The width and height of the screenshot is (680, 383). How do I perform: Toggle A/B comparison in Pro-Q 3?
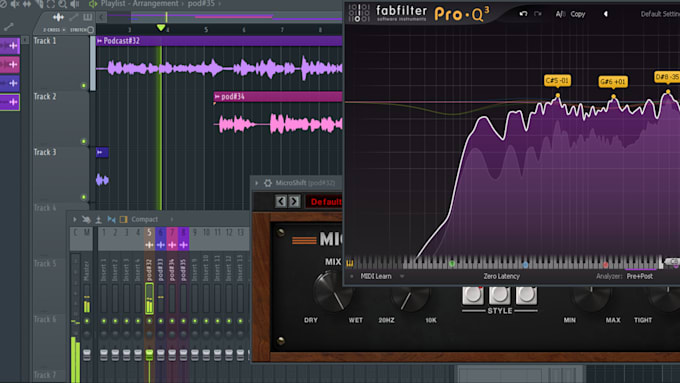point(560,14)
